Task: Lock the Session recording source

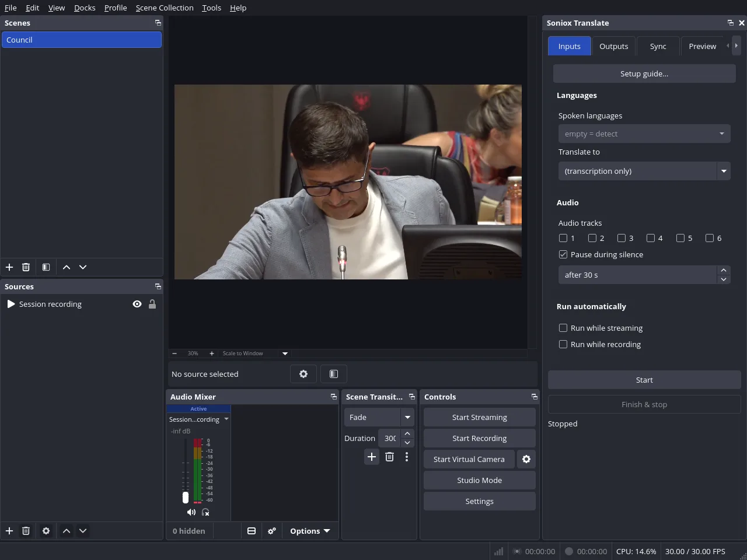Action: 152,304
